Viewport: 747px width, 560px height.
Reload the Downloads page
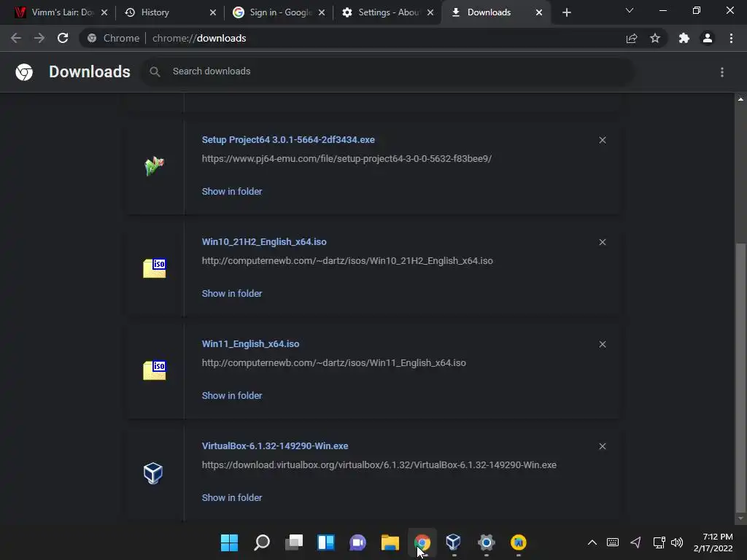63,38
